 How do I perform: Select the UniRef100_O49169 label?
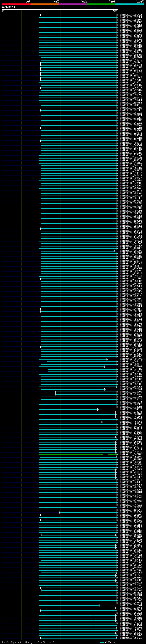point(131,163)
